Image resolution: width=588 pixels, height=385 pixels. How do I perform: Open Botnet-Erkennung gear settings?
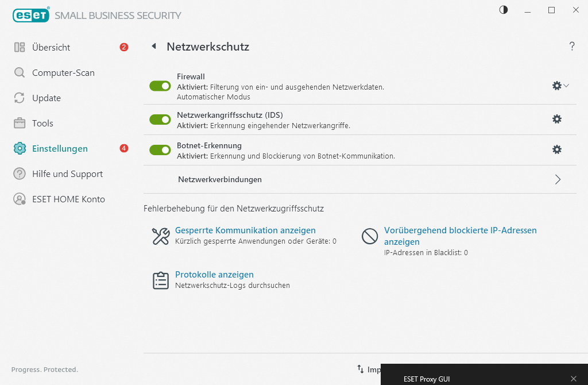tap(556, 149)
